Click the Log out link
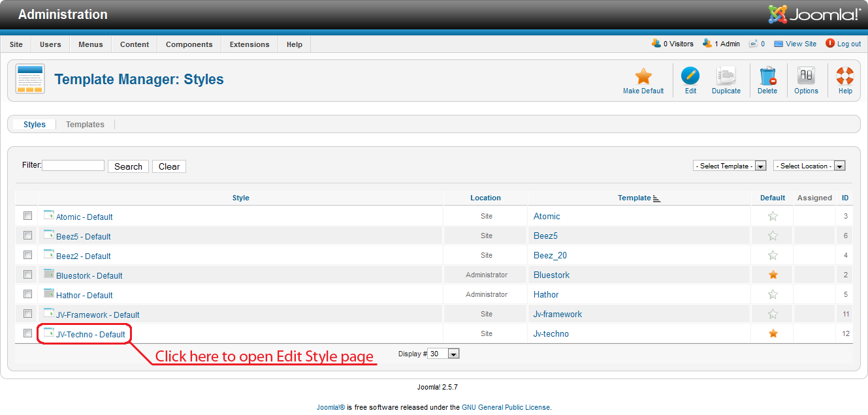 849,44
